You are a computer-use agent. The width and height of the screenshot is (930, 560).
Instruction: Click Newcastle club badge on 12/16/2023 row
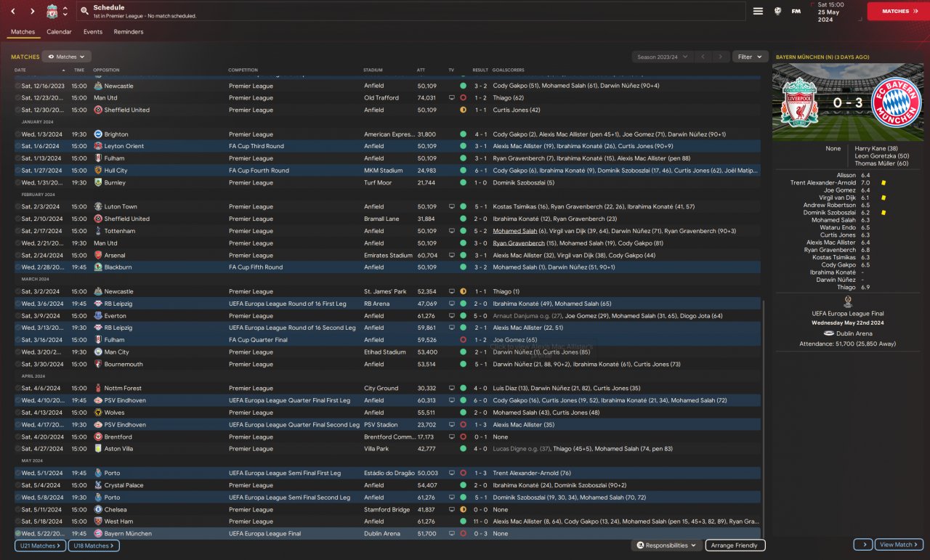coord(98,86)
